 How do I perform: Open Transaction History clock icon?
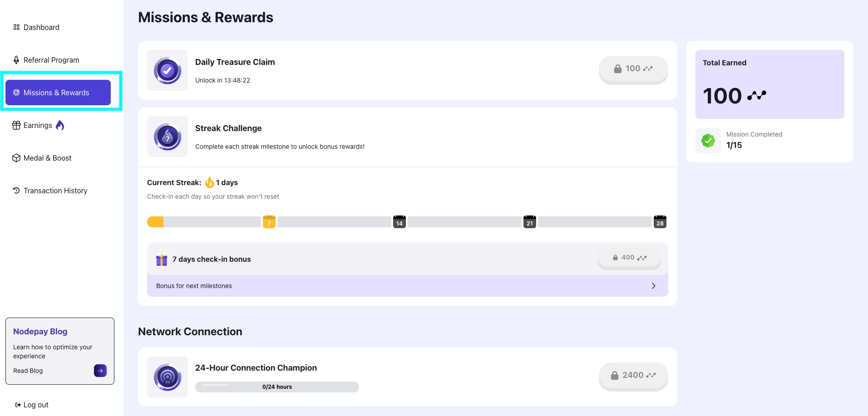pos(16,191)
